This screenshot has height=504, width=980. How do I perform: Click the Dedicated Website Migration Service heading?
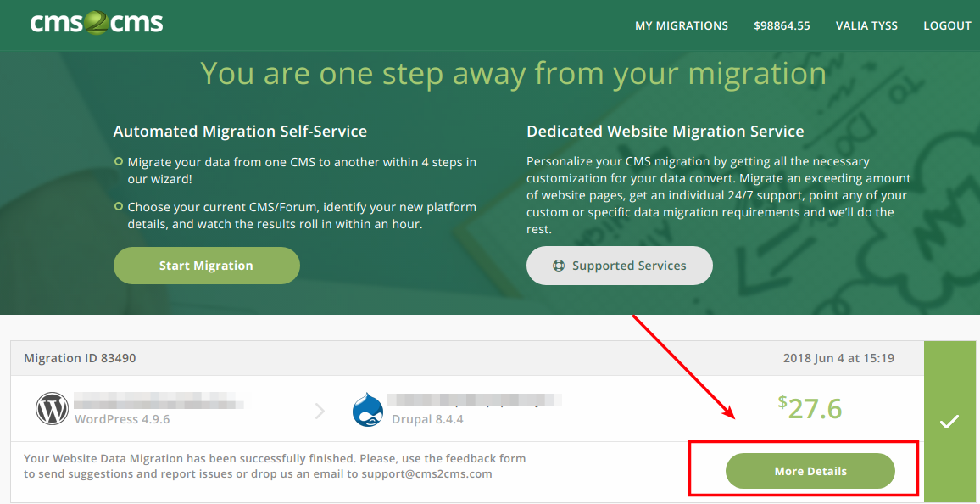tap(665, 132)
